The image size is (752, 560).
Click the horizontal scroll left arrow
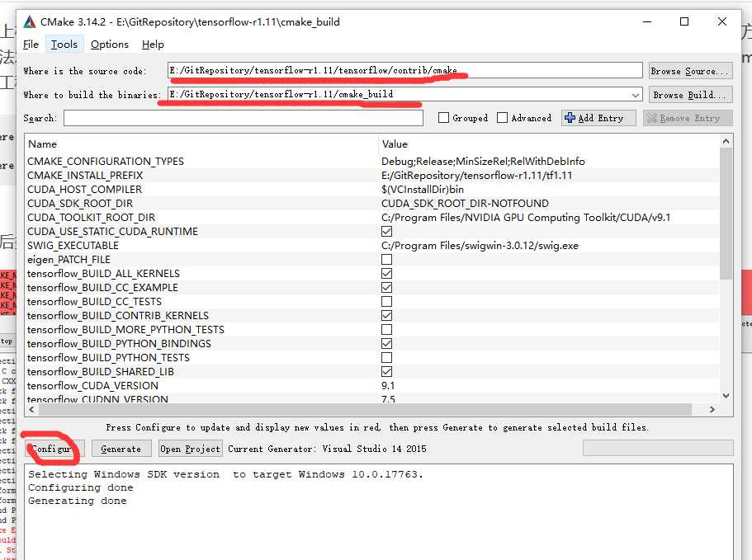[x=31, y=410]
